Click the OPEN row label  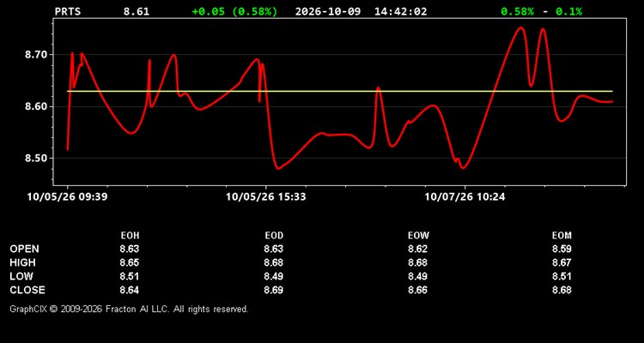tap(25, 249)
